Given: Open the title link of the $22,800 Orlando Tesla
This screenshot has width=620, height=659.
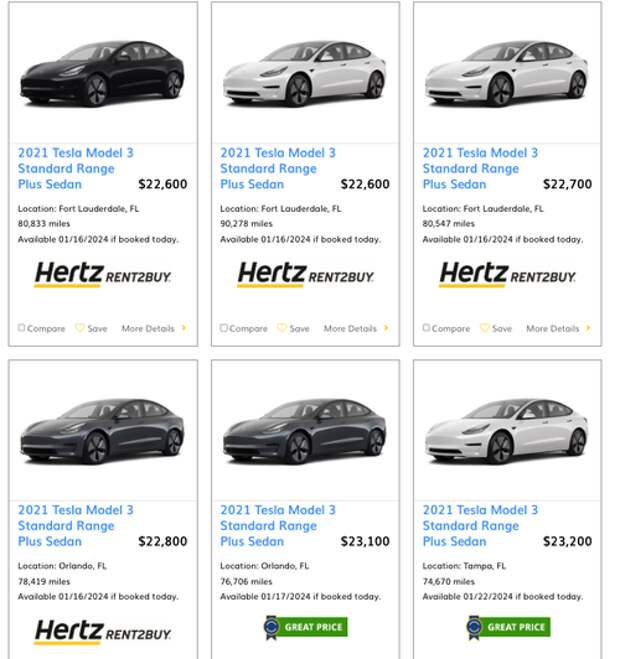Looking at the screenshot, I should tap(75, 525).
